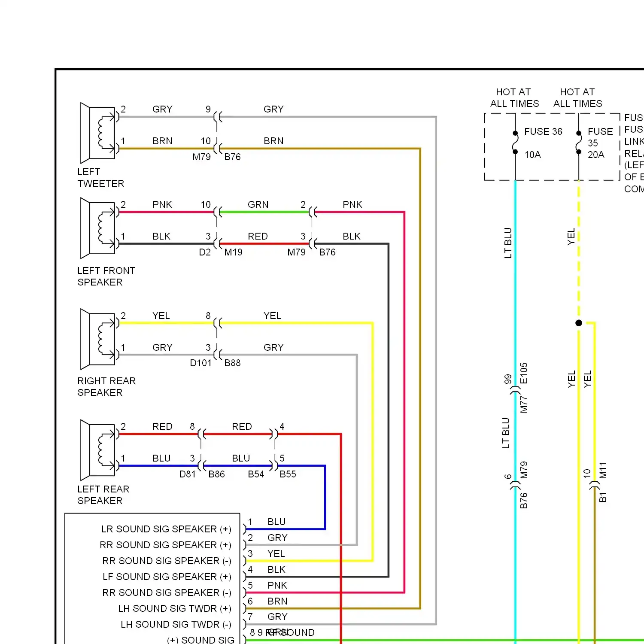Click the "E105" connector label

pos(524,373)
